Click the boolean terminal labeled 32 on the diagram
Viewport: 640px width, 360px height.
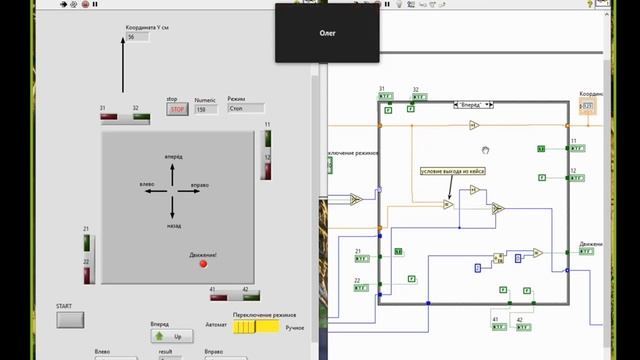[420, 97]
